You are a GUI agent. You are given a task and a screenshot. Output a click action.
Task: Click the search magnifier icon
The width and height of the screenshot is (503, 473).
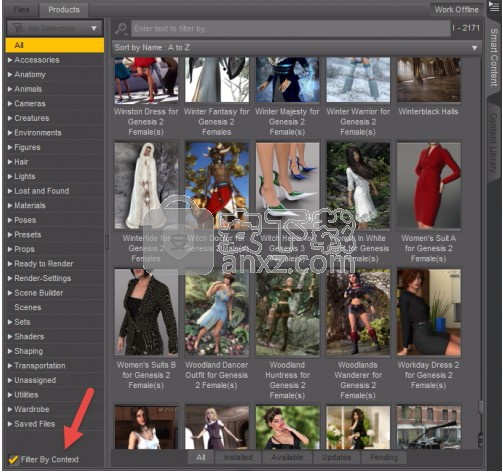tap(120, 29)
